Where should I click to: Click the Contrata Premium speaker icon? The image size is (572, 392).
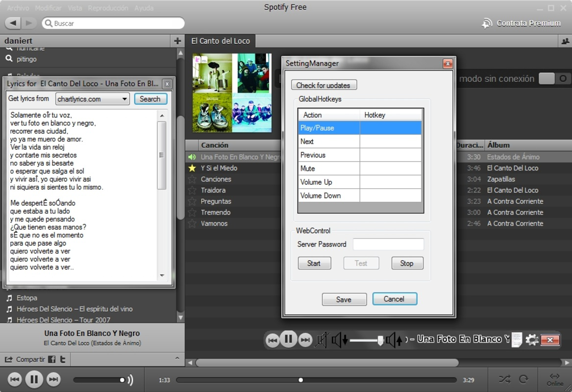[x=487, y=24]
